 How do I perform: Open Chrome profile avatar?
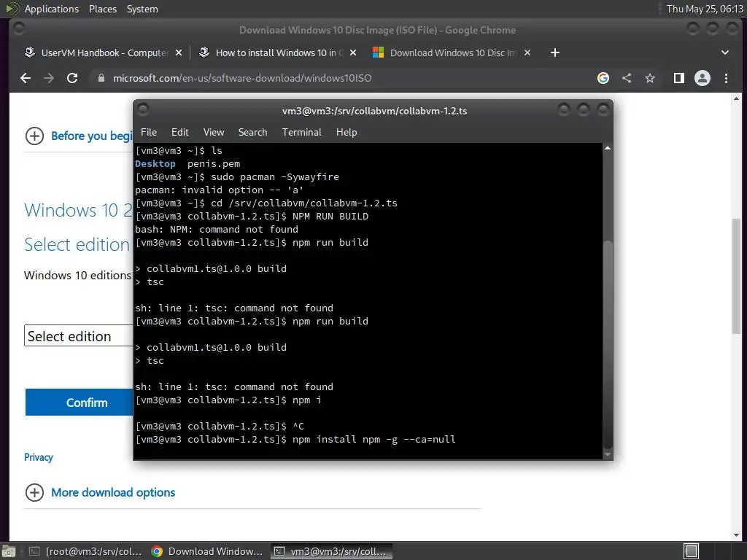(703, 78)
